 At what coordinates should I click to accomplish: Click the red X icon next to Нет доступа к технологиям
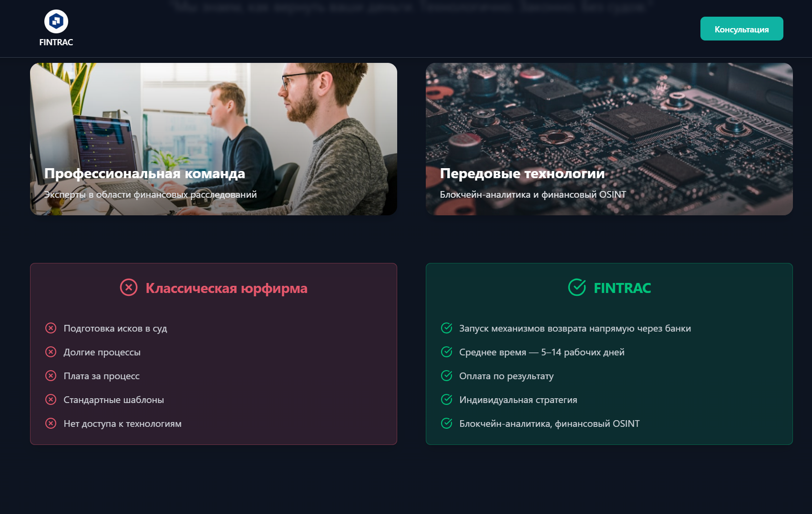click(x=51, y=423)
